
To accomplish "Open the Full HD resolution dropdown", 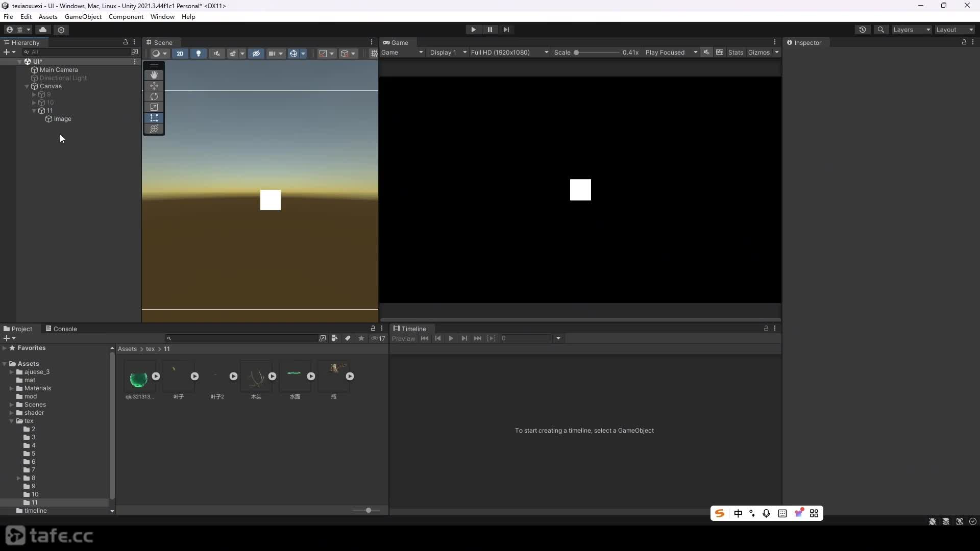I will click(x=509, y=52).
